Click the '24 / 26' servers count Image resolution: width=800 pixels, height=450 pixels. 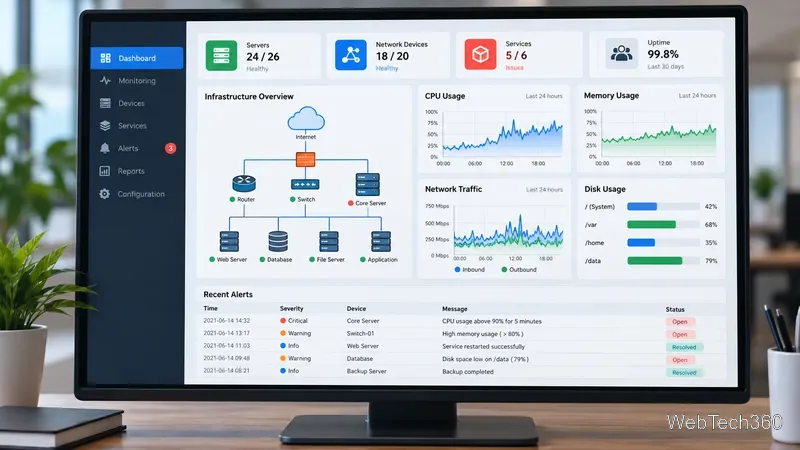[263, 57]
